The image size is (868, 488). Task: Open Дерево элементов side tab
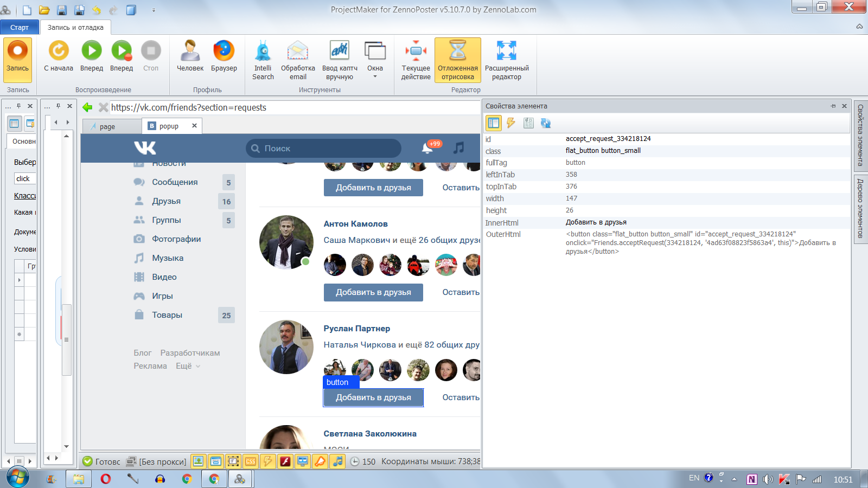pos(860,208)
